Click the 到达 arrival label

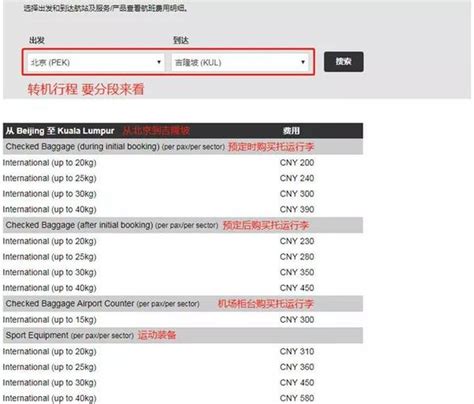click(x=181, y=40)
